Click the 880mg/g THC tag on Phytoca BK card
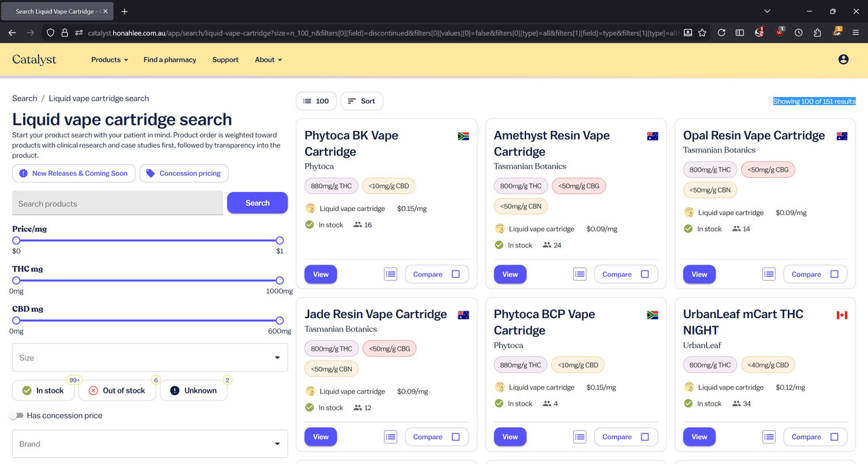Screen dimensions: 868x464 pyautogui.click(x=332, y=186)
